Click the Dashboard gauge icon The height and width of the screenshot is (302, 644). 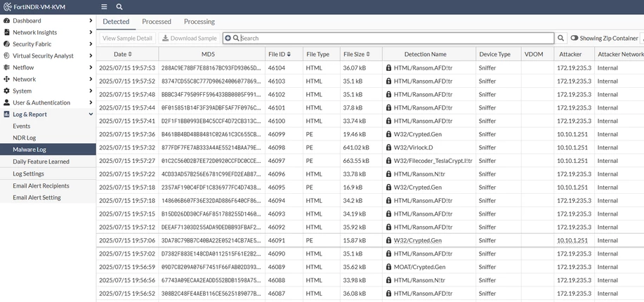pos(6,20)
